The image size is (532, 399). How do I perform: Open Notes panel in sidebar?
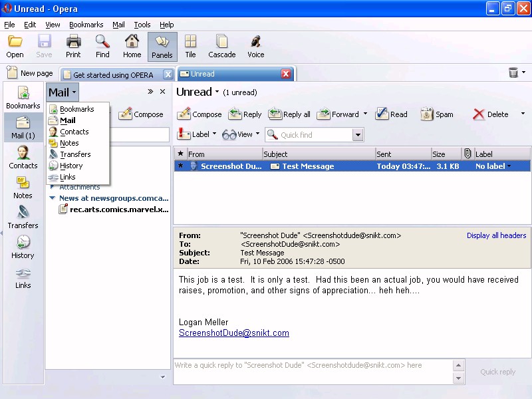pos(23,188)
